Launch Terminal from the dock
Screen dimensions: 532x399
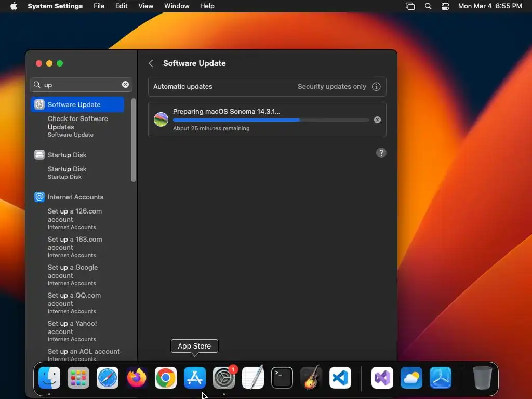point(282,377)
